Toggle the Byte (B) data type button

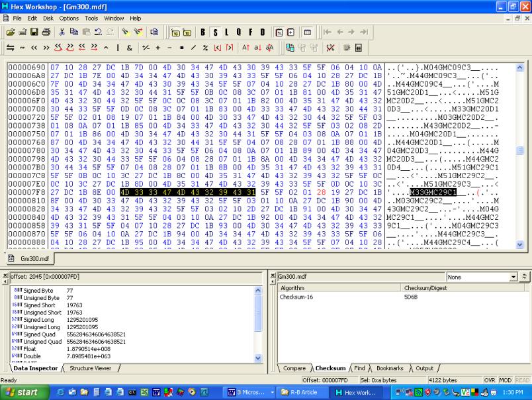click(203, 32)
